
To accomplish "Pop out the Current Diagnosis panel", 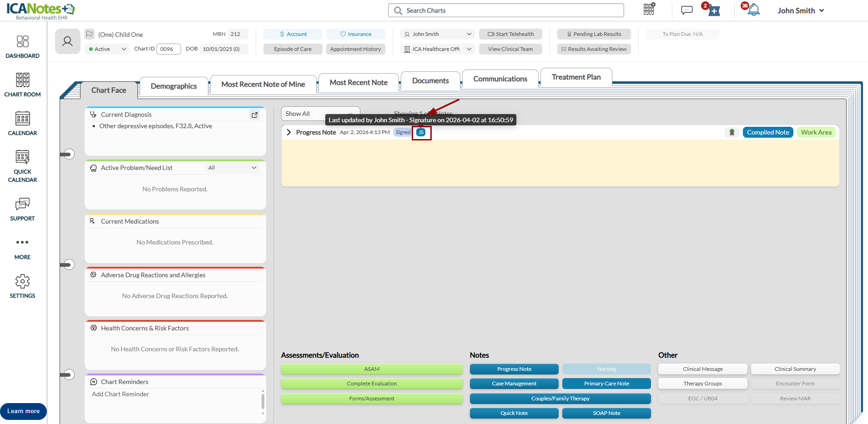I will 255,115.
